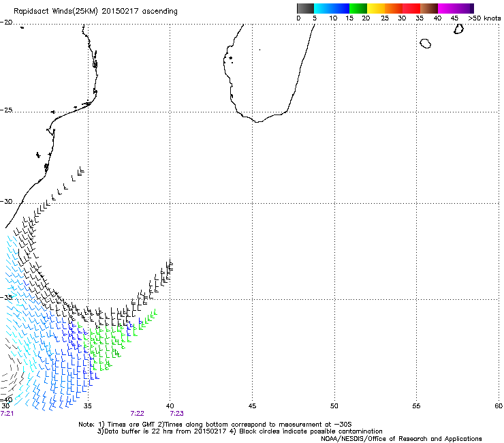Click the NOAA/NESDIS credit text
This screenshot has height=443, width=504.
[401, 439]
